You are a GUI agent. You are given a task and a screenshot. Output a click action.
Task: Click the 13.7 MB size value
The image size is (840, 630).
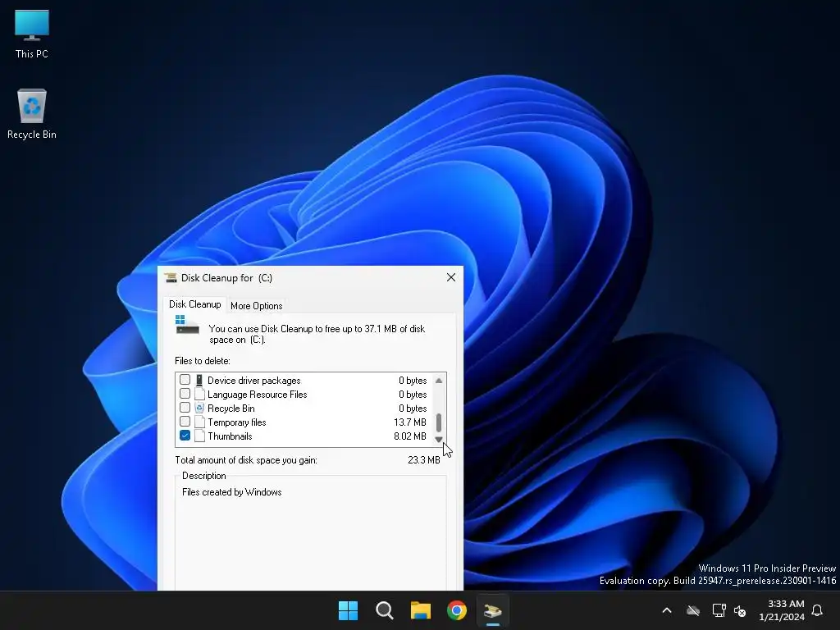pyautogui.click(x=410, y=422)
